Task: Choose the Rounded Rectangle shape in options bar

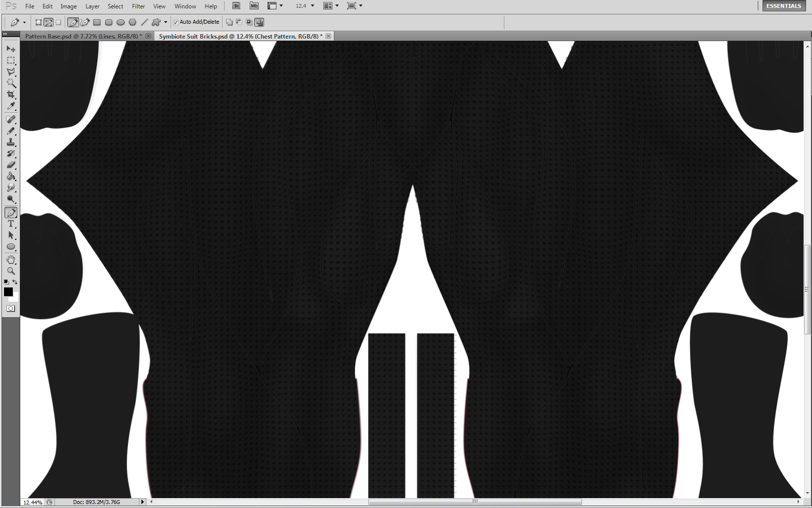Action: click(109, 22)
